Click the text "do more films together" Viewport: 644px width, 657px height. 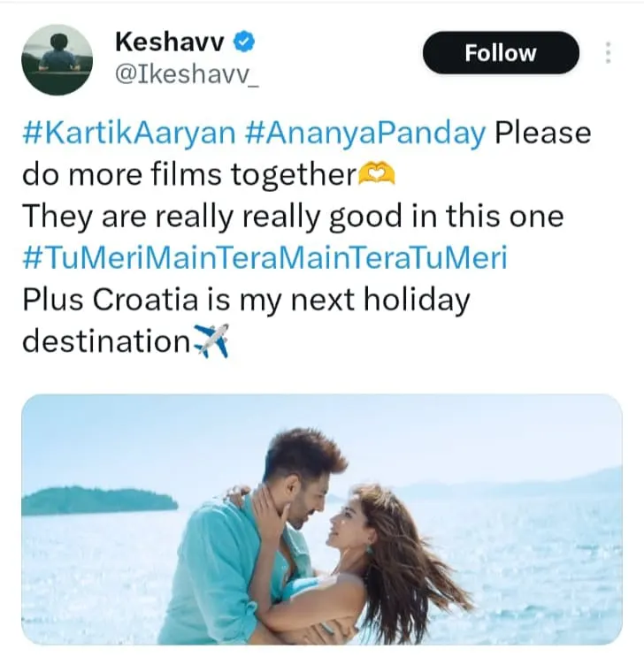[x=188, y=174]
